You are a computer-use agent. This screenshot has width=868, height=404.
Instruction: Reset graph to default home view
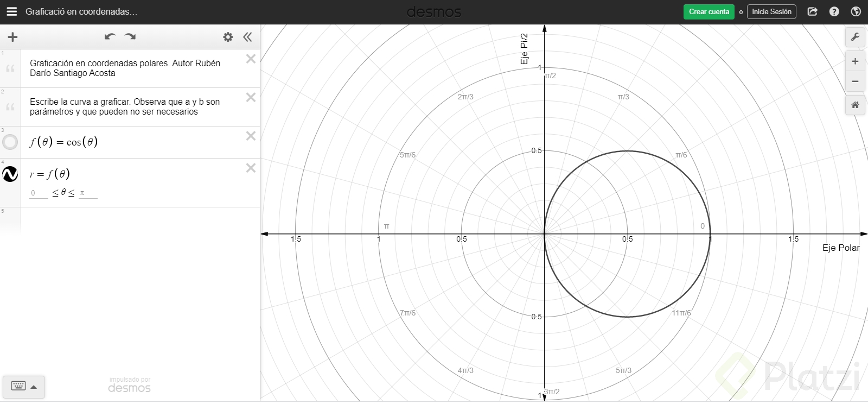coord(855,105)
